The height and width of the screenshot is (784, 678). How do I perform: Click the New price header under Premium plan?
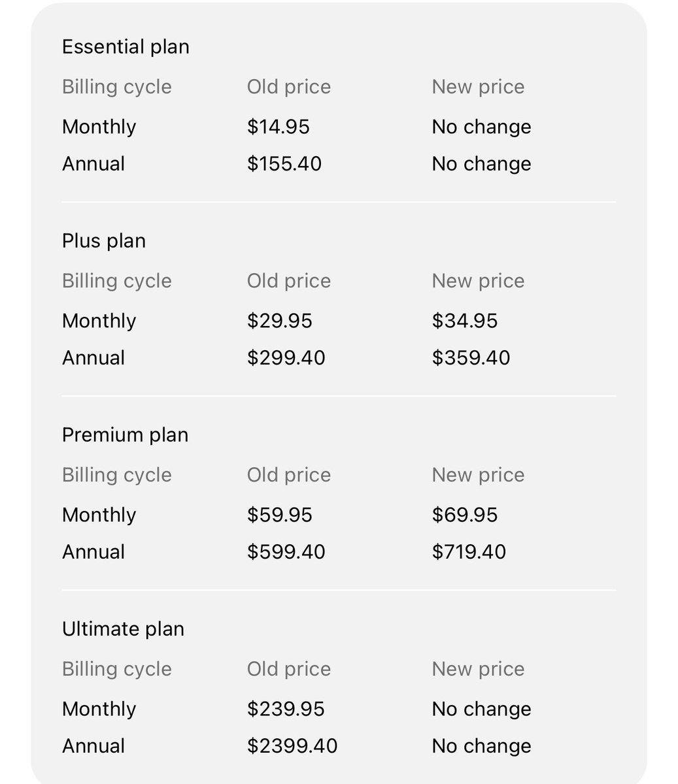coord(479,475)
